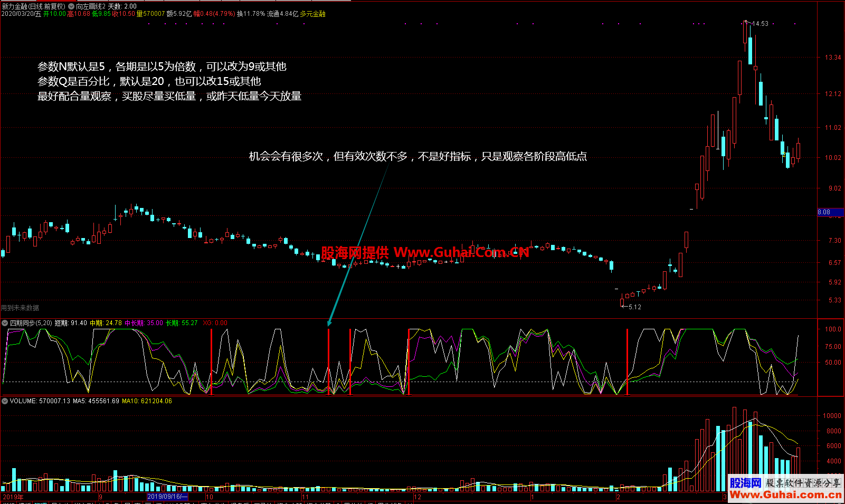Click the month 10 time axis label
This screenshot has height=504, width=845.
click(210, 497)
